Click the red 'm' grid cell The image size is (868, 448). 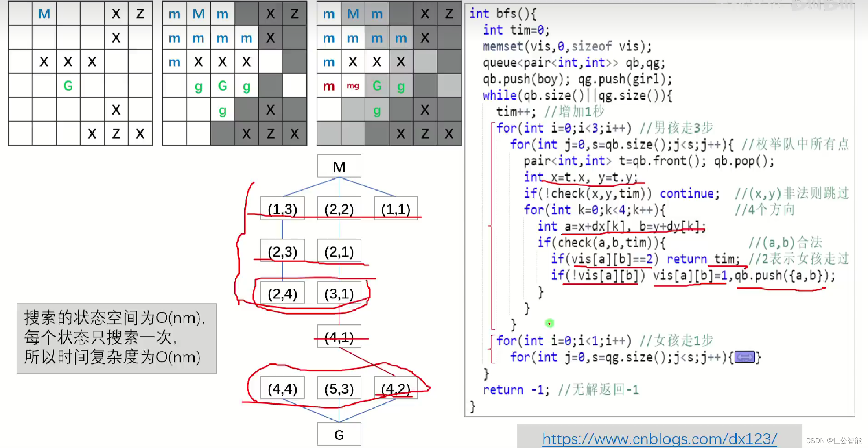[x=329, y=86]
